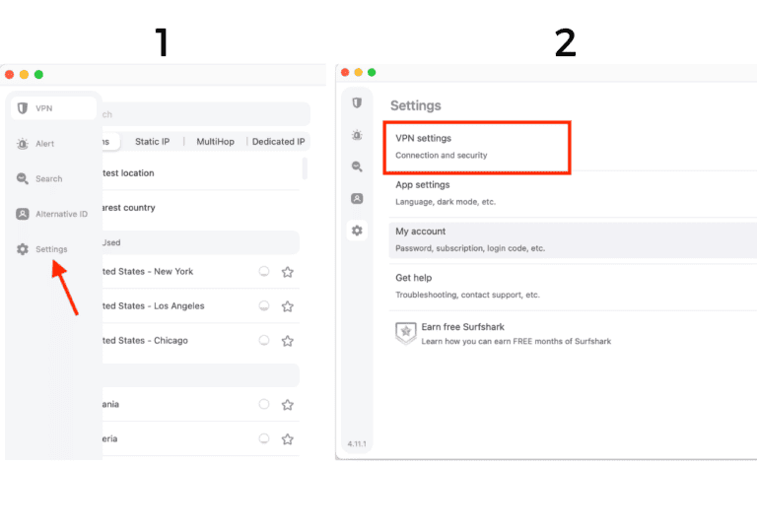Click the Earn free Surfshark star badge icon
The width and height of the screenshot is (757, 532).
point(405,333)
